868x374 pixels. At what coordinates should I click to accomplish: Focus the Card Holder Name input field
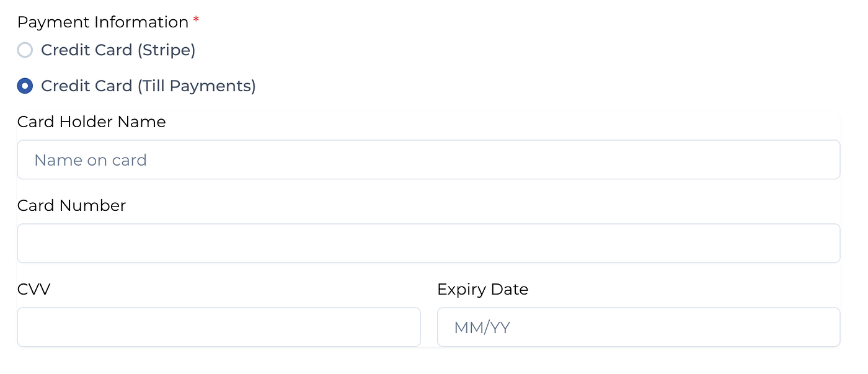[x=428, y=159]
